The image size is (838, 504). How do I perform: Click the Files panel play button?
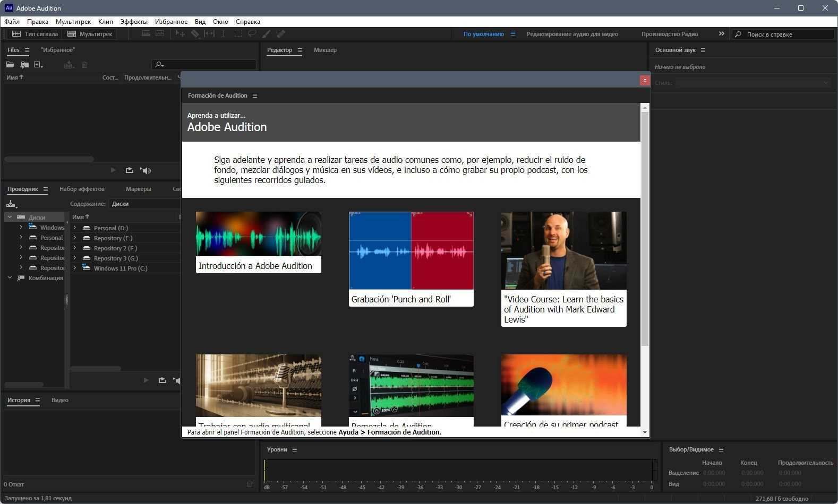[113, 170]
